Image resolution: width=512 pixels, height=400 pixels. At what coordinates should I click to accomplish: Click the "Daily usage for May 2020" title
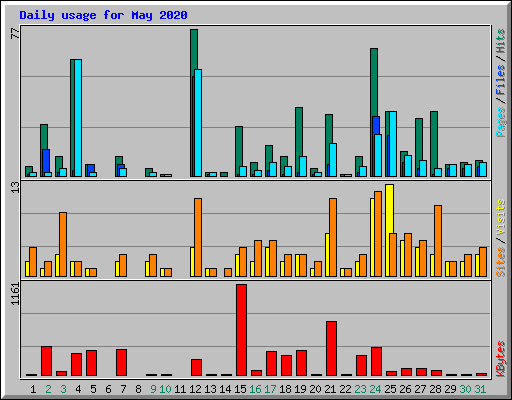(103, 15)
